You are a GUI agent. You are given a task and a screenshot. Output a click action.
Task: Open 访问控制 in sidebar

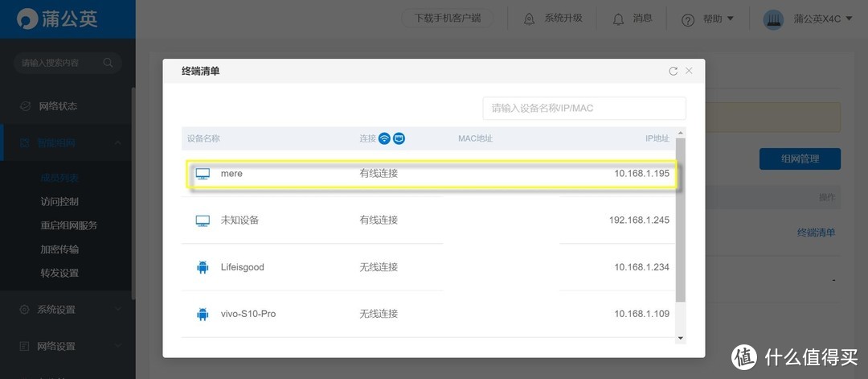click(x=59, y=202)
